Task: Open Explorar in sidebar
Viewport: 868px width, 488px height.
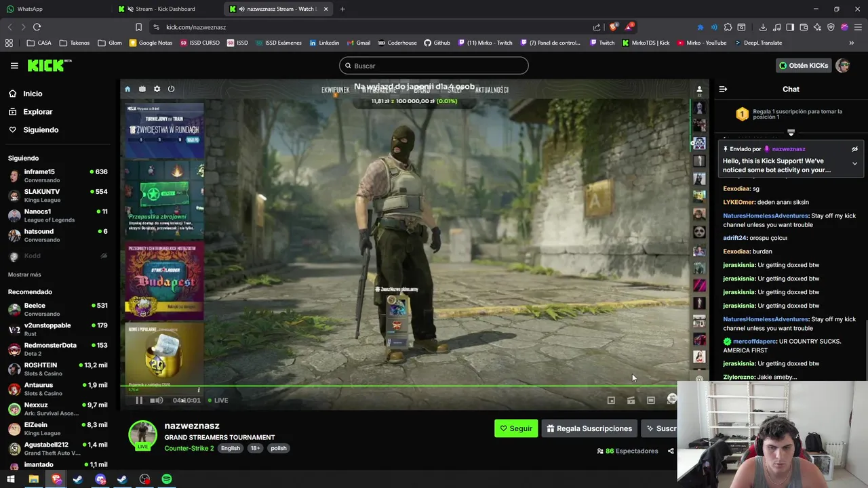Action: pos(37,112)
